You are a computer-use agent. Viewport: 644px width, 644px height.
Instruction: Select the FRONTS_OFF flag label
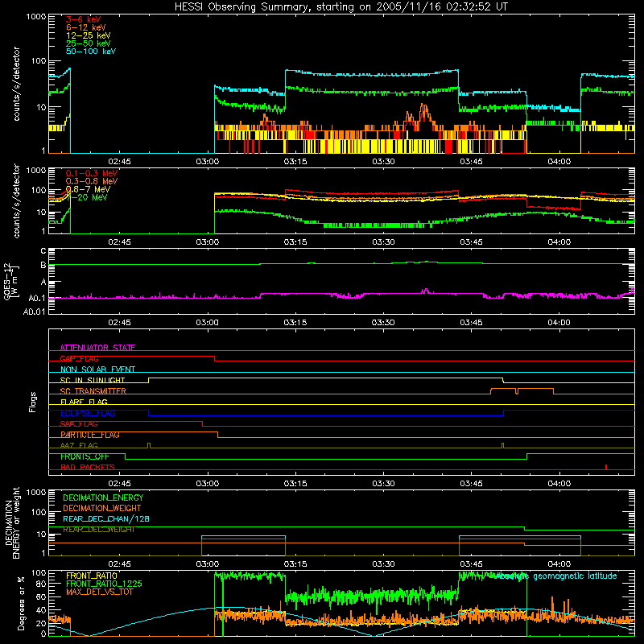click(x=85, y=456)
